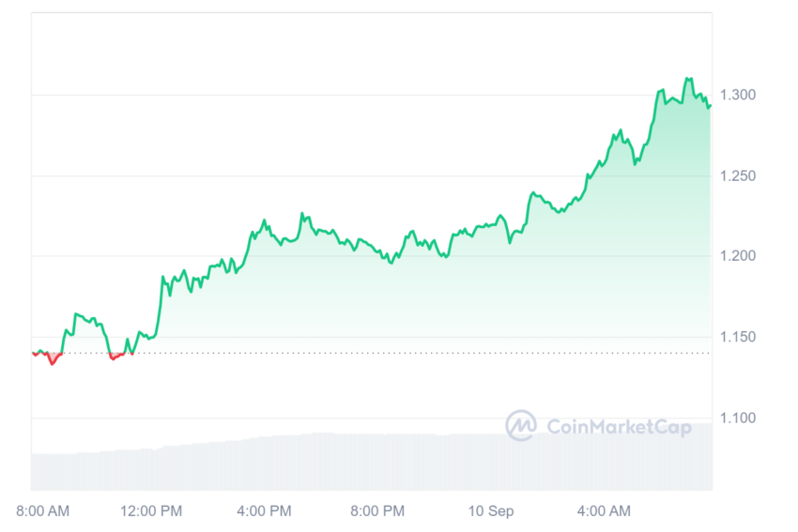798x532 pixels.
Task: Select the 4:00 PM time axis label
Action: (264, 510)
